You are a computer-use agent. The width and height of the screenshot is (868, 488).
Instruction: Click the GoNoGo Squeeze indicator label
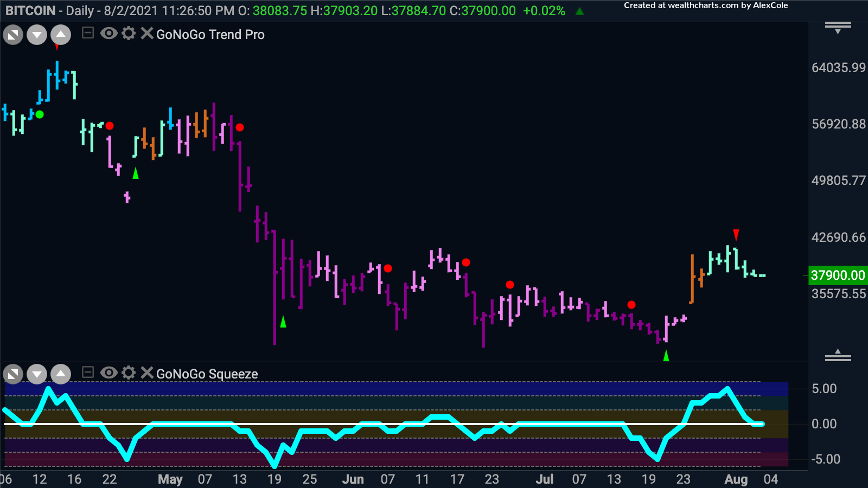click(207, 374)
